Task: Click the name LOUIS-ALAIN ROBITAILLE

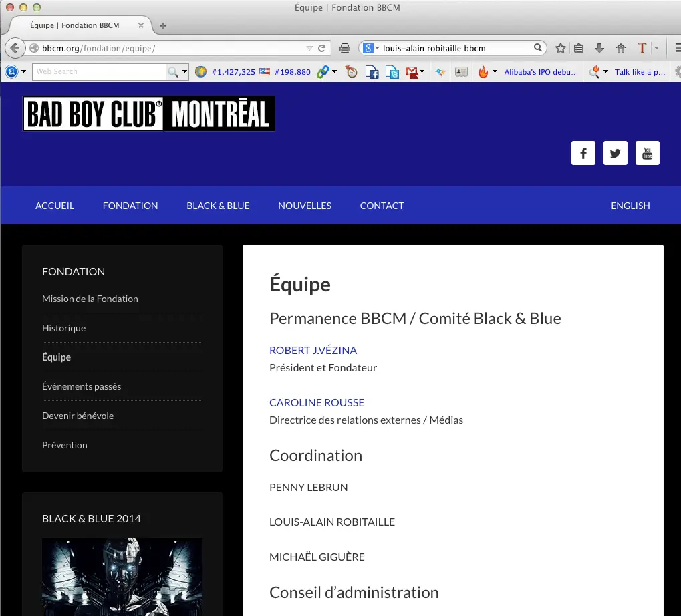Action: coord(332,522)
